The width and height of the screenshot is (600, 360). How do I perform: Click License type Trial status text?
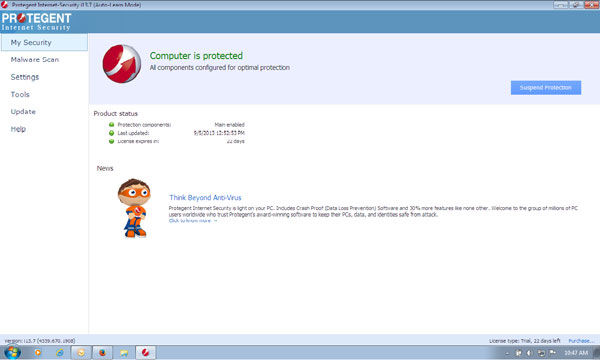click(x=524, y=340)
